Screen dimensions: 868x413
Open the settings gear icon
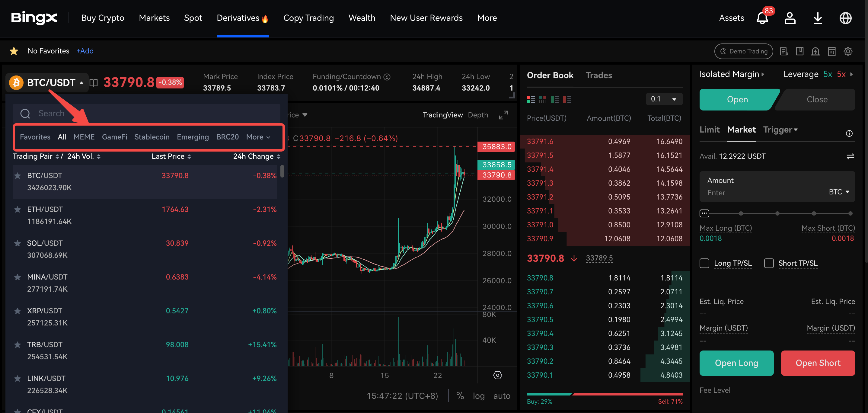coord(848,51)
